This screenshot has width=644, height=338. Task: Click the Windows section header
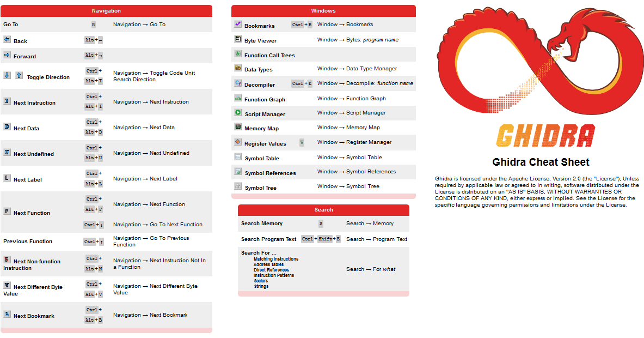pyautogui.click(x=324, y=11)
